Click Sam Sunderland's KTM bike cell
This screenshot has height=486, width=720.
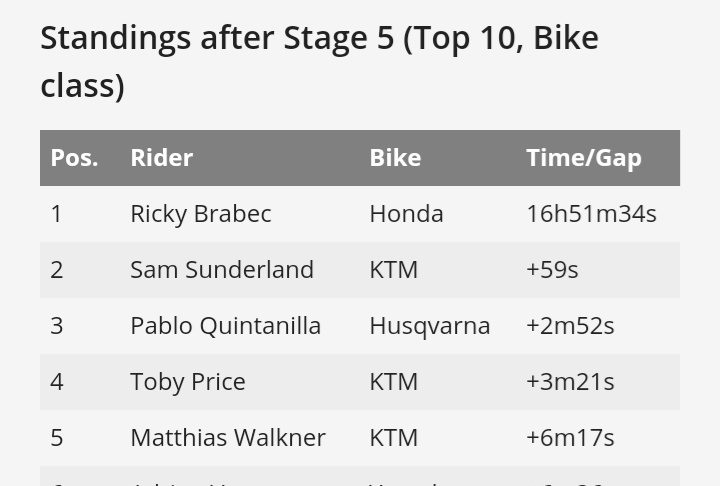pos(393,270)
